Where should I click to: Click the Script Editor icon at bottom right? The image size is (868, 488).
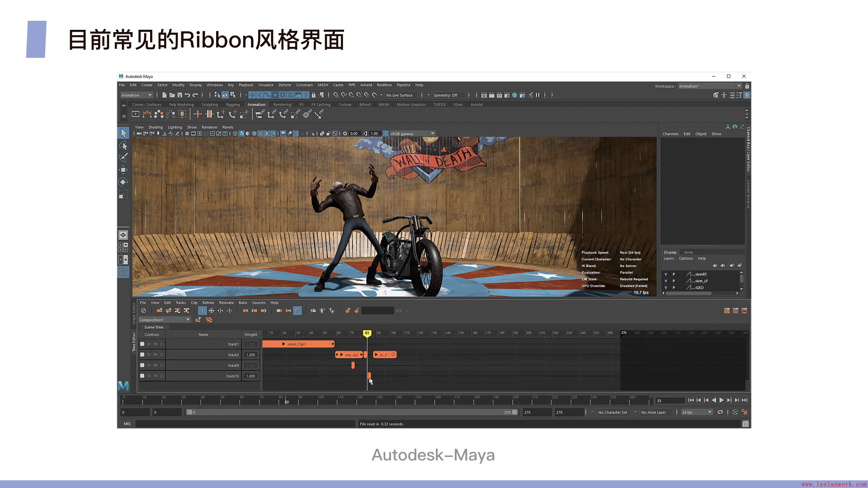[745, 424]
